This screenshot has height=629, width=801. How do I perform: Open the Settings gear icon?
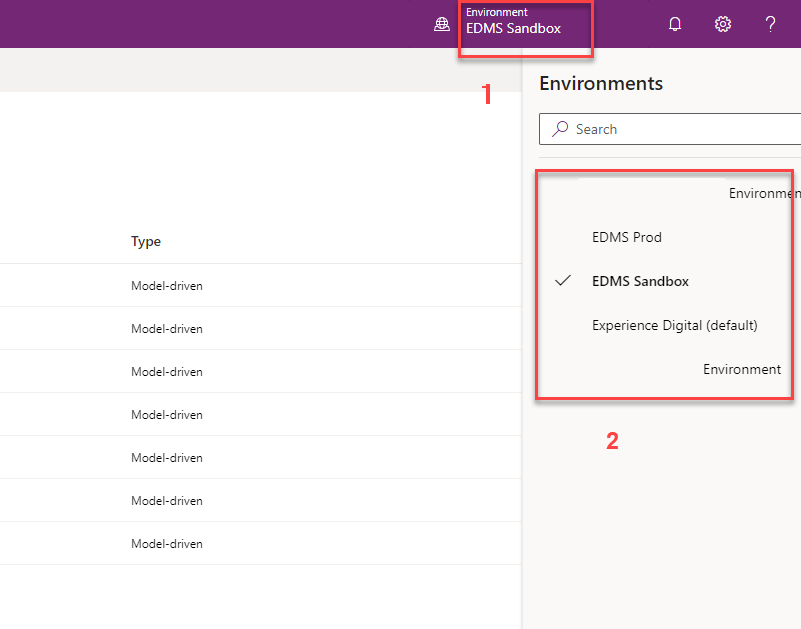point(723,25)
